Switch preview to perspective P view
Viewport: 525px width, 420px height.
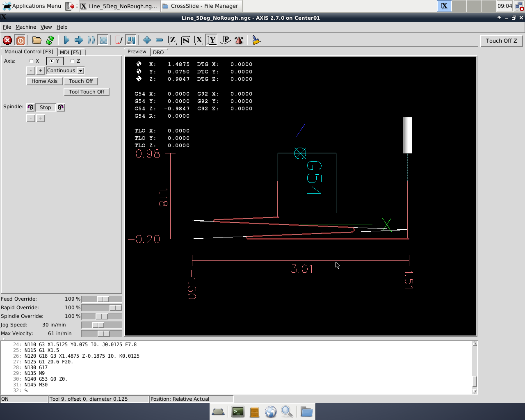(225, 40)
